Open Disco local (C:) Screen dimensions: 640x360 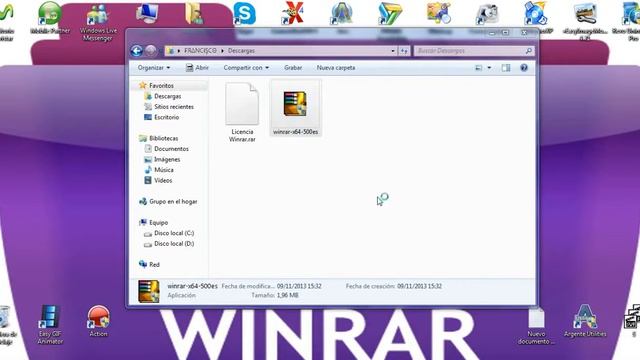[173, 233]
